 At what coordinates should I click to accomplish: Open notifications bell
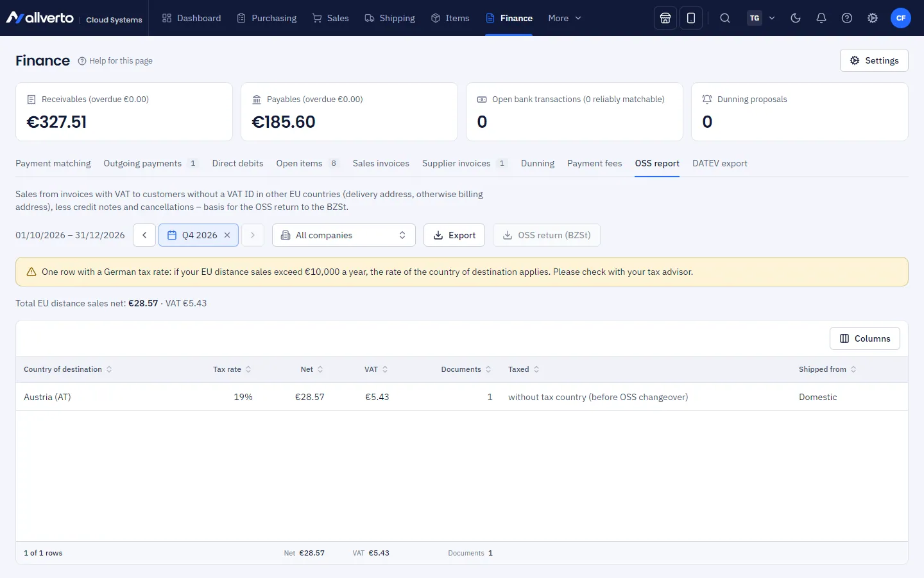821,18
